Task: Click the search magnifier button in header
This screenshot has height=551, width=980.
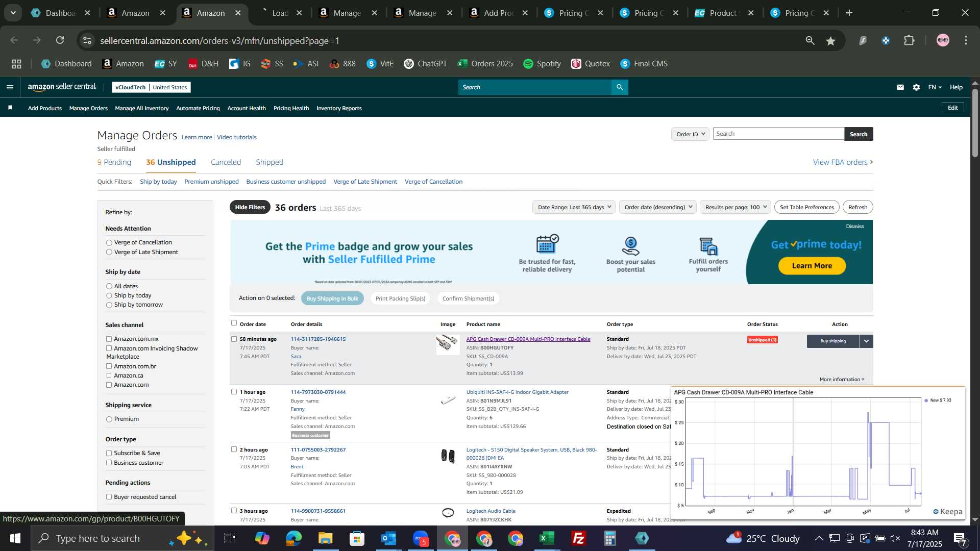Action: point(620,87)
